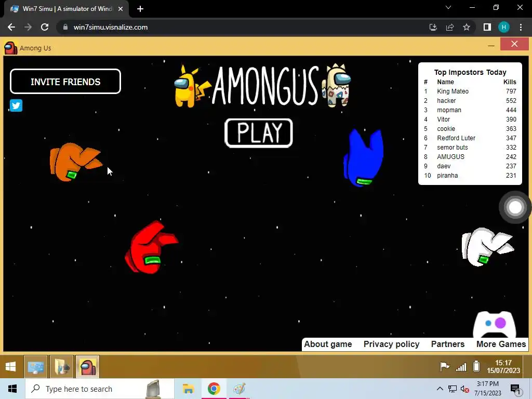Image resolution: width=532 pixels, height=399 pixels.
Task: Click muted volume tray icon
Action: click(x=465, y=389)
